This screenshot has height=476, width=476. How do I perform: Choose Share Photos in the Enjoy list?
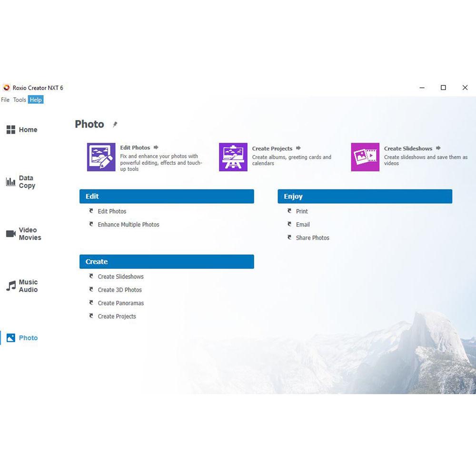[x=312, y=238]
